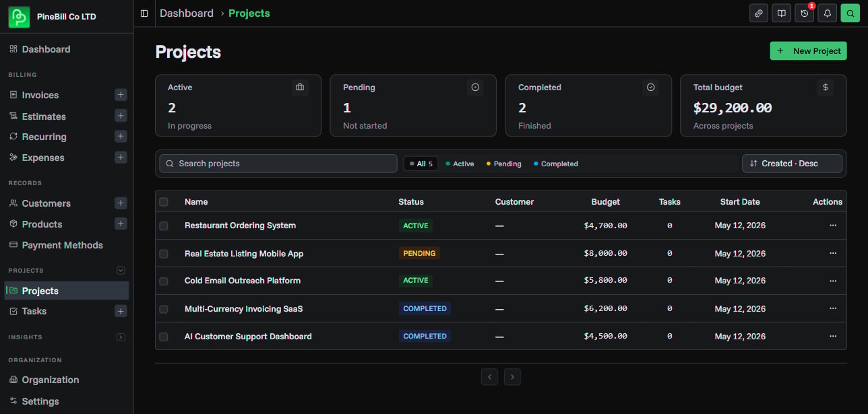
Task: Go to next page arrow
Action: click(512, 377)
